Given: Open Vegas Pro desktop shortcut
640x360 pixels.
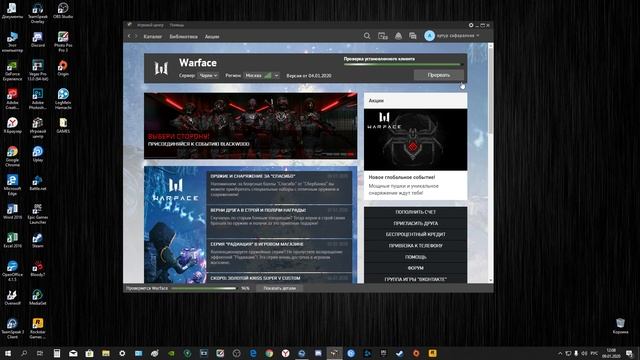Looking at the screenshot, I should click(38, 71).
